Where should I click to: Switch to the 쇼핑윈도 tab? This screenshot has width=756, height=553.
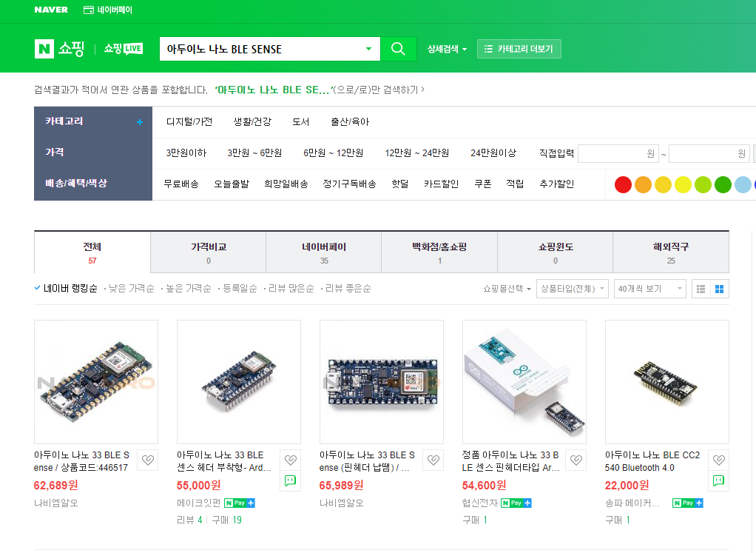[556, 252]
